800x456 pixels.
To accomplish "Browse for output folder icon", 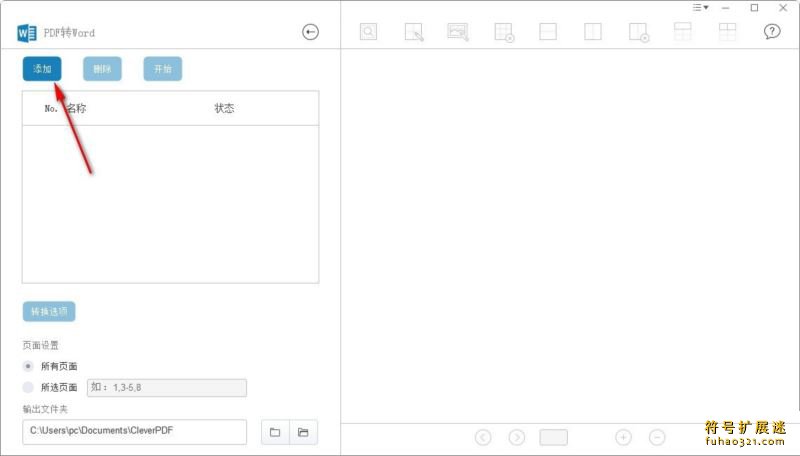I will click(x=275, y=432).
